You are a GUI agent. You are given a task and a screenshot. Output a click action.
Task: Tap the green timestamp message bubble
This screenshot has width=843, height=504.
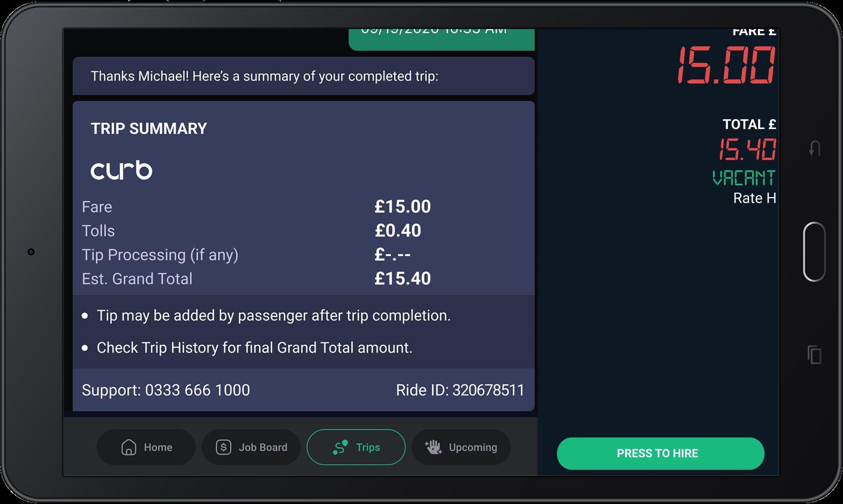(x=441, y=38)
